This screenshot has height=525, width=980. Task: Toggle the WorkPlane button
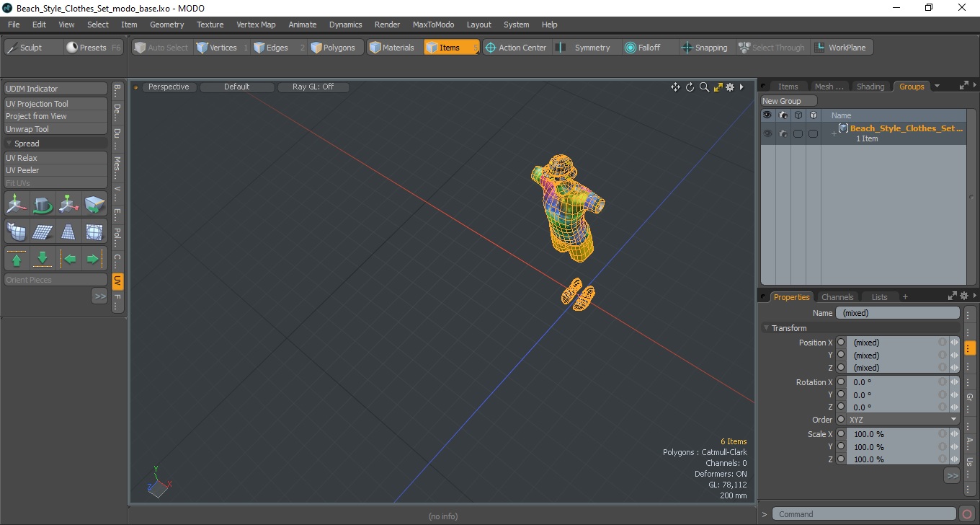(842, 48)
